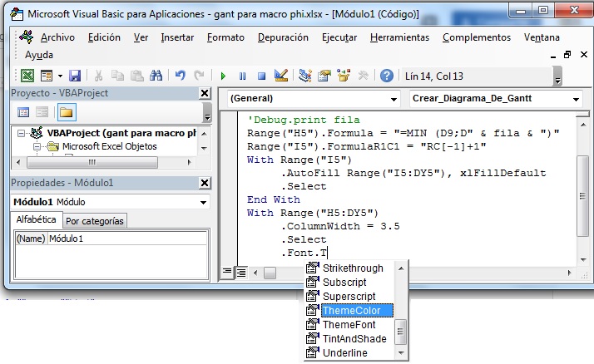Image resolution: width=594 pixels, height=364 pixels.
Task: Open the Object Browser icon
Action: (344, 76)
